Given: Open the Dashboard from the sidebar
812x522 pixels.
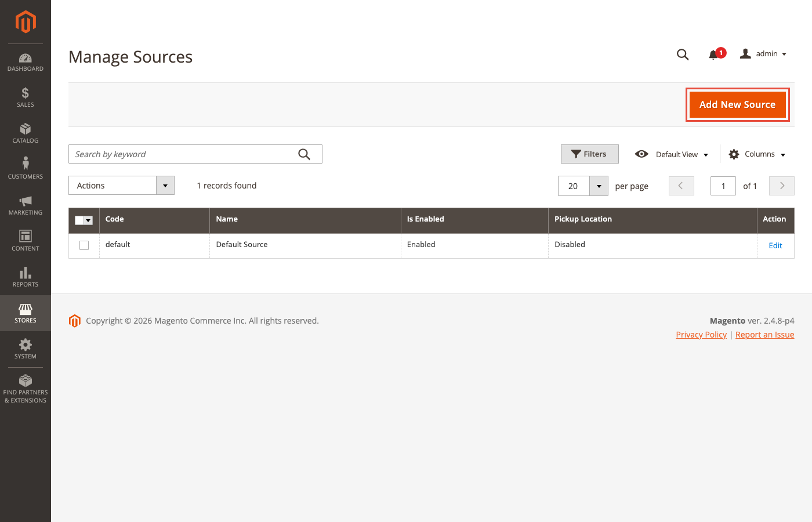Looking at the screenshot, I should 25,61.
